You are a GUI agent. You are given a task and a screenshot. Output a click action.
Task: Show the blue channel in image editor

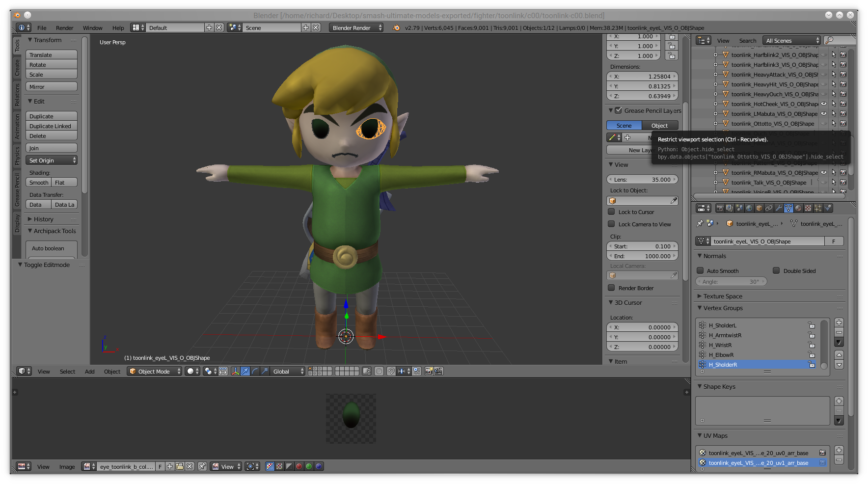point(319,466)
